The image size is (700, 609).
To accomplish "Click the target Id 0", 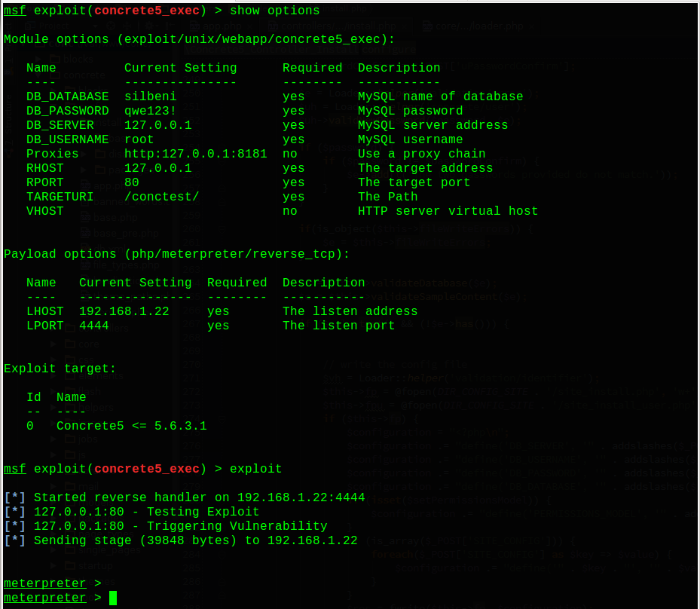I will pos(30,426).
